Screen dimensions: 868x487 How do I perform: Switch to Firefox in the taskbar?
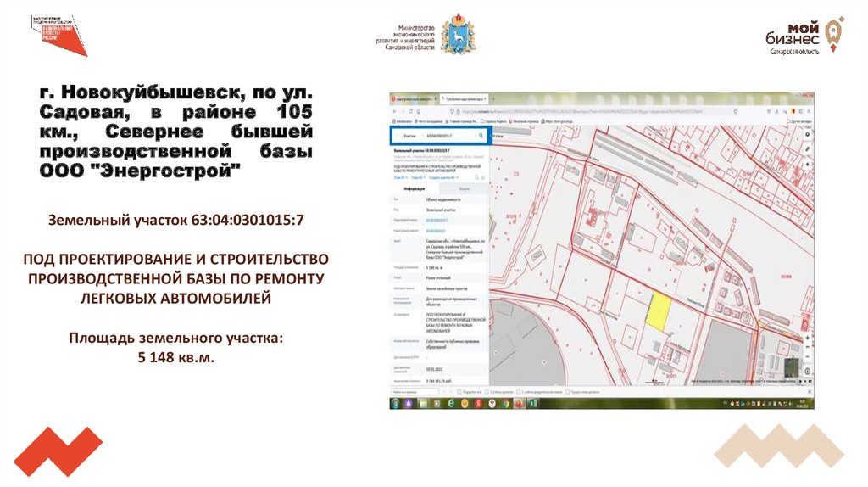point(520,403)
